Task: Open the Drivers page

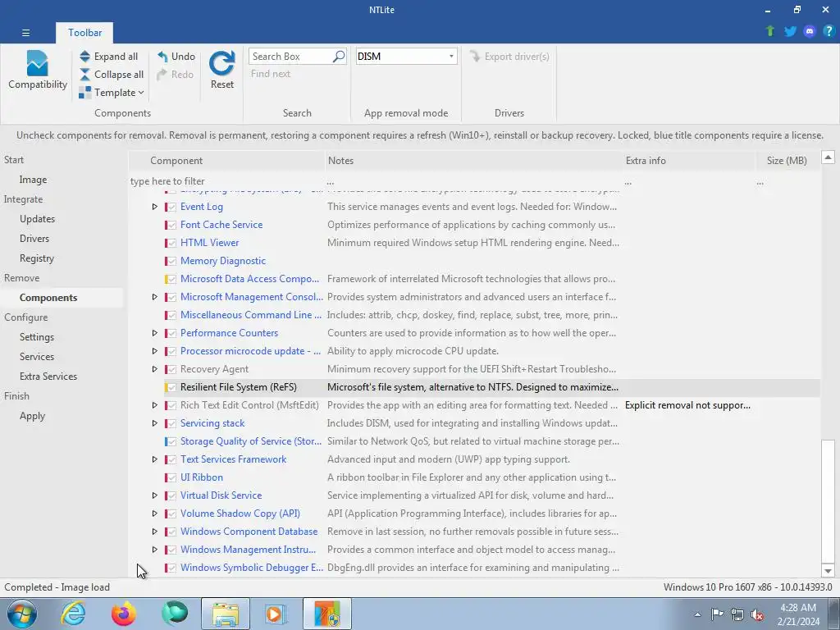Action: 34,239
